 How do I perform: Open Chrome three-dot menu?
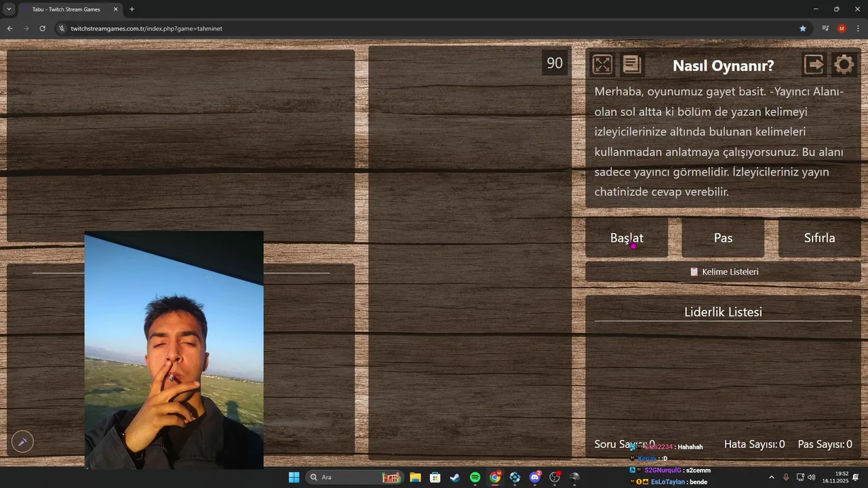(x=858, y=28)
